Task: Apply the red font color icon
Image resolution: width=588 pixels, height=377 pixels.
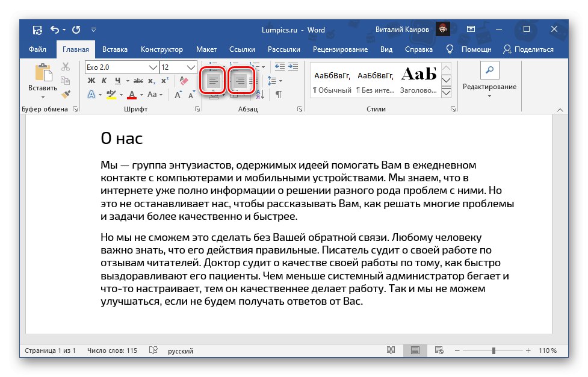Action: click(131, 95)
